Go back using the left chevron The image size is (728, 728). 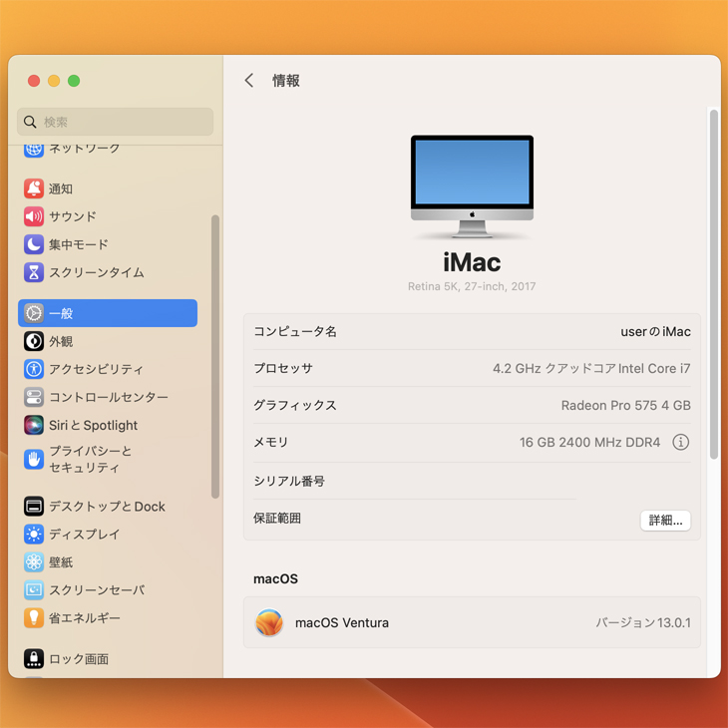click(249, 81)
